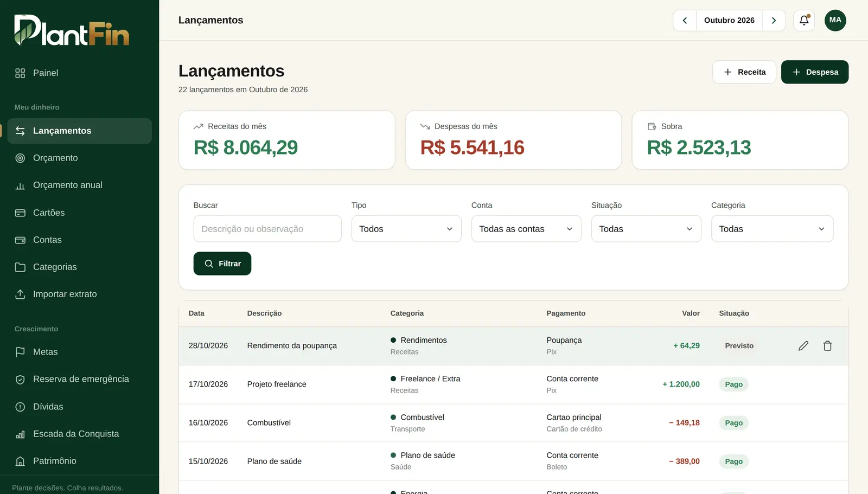Click the Valor column header
The width and height of the screenshot is (868, 494).
coord(691,313)
